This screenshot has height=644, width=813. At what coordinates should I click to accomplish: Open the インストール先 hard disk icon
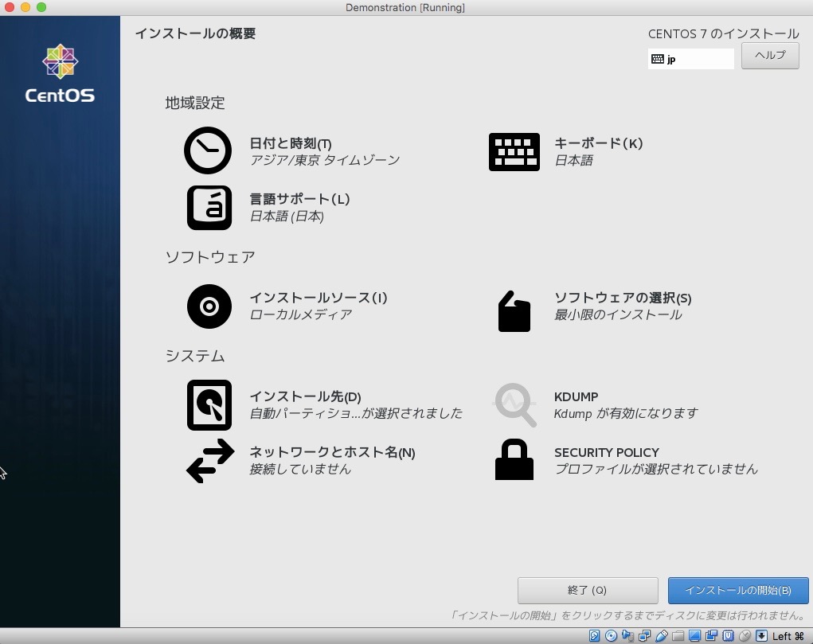click(x=209, y=405)
